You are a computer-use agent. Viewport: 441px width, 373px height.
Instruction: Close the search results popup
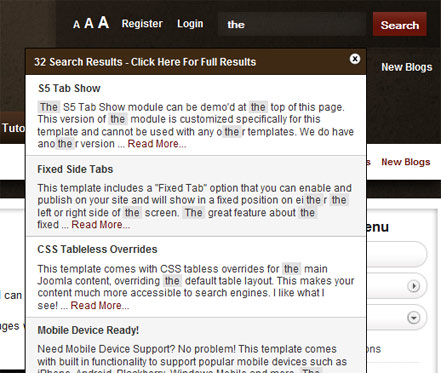355,59
